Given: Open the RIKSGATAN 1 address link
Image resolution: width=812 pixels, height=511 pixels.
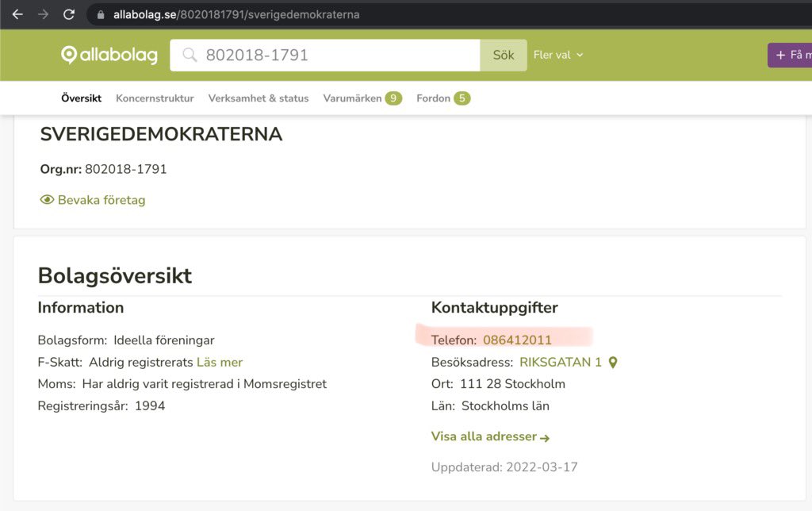Looking at the screenshot, I should click(561, 363).
